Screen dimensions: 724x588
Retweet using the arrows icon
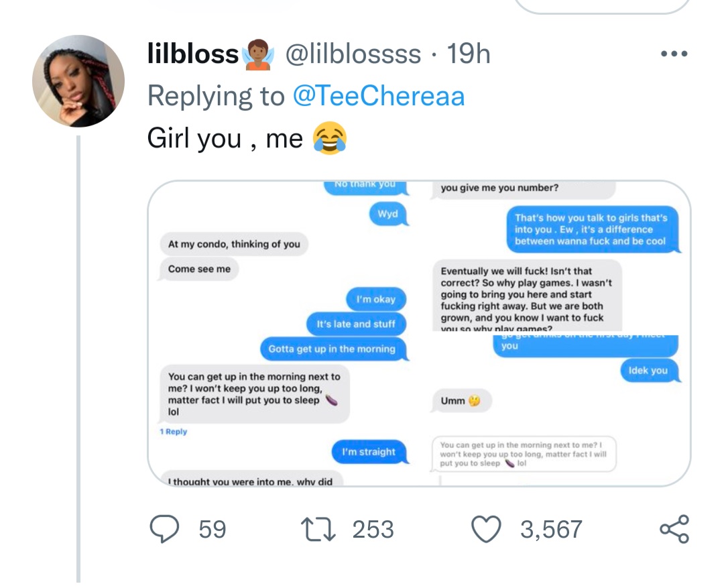[x=318, y=530]
